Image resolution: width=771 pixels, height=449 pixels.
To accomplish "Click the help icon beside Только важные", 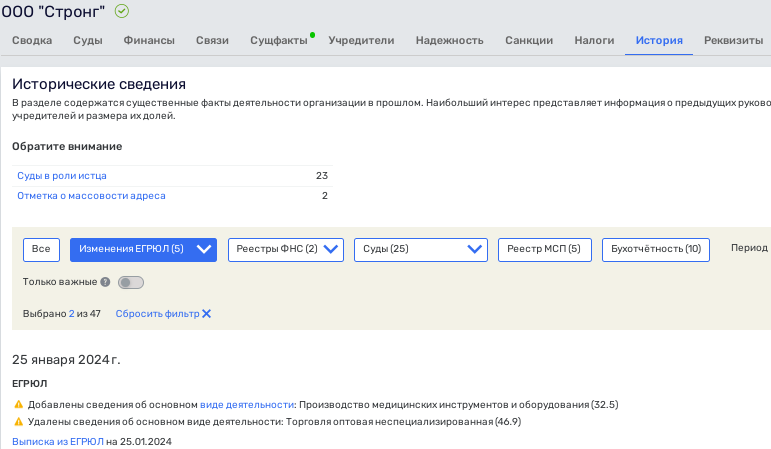I will pos(105,283).
